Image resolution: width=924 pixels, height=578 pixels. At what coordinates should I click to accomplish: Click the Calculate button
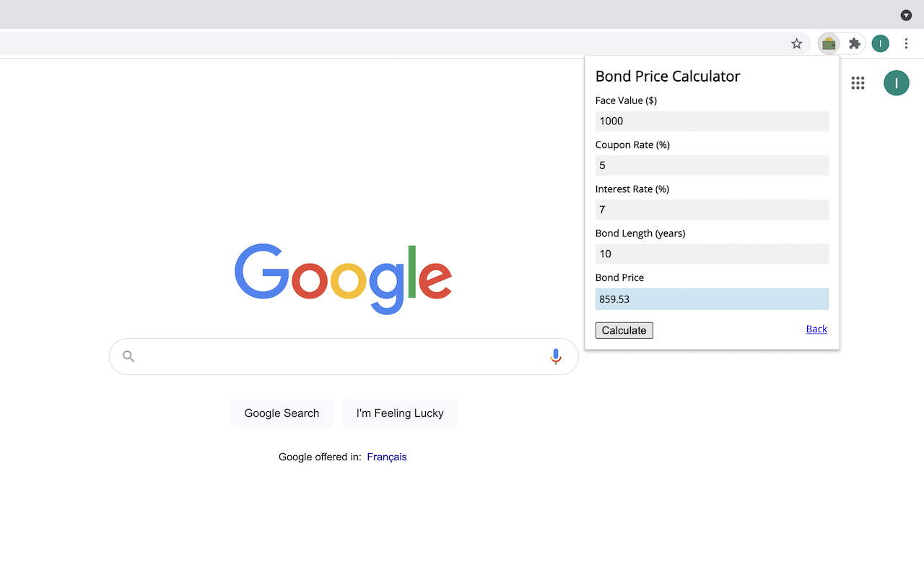click(x=624, y=330)
